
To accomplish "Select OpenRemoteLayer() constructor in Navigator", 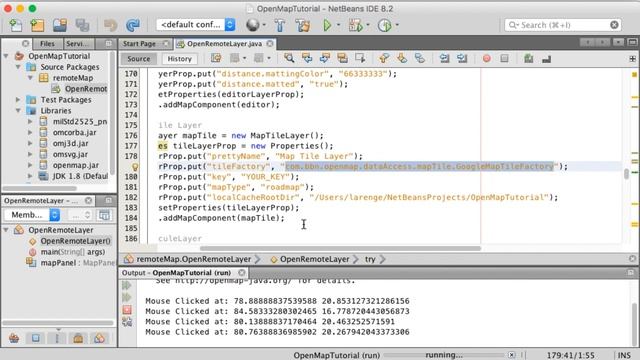I will click(76, 241).
